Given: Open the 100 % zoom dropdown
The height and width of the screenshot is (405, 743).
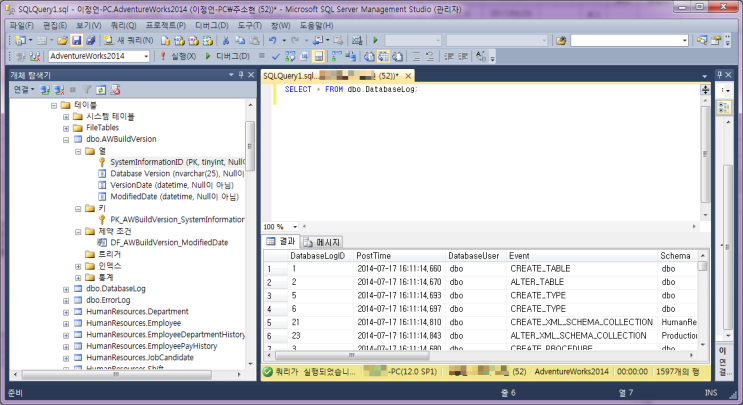Looking at the screenshot, I should tap(295, 227).
